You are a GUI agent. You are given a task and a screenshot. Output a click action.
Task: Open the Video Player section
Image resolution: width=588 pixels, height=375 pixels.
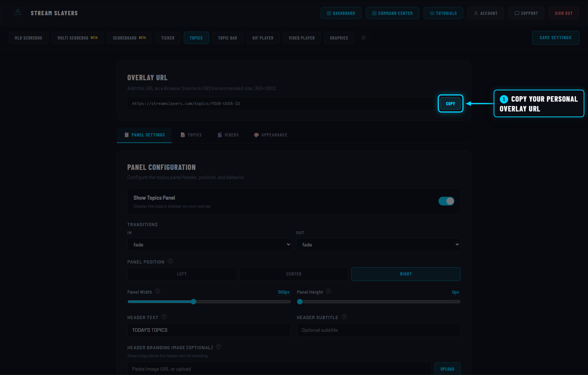(x=302, y=38)
